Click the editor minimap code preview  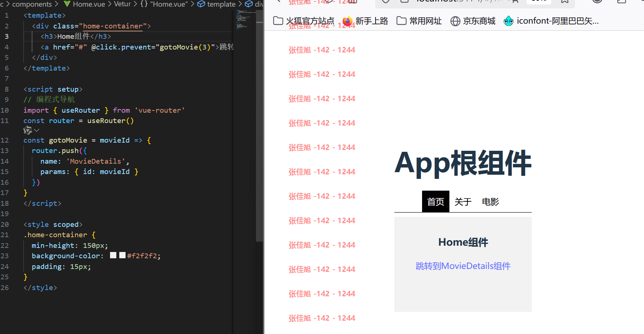tap(246, 19)
